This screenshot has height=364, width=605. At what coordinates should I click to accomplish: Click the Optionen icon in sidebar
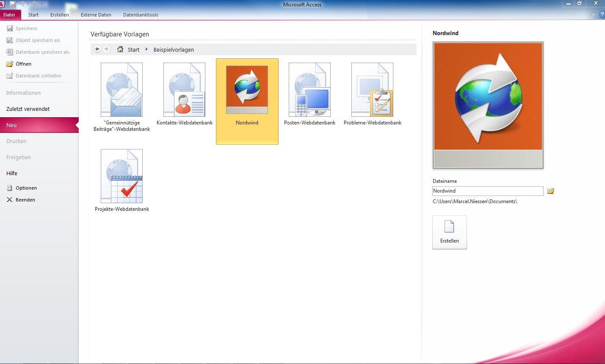pos(10,188)
